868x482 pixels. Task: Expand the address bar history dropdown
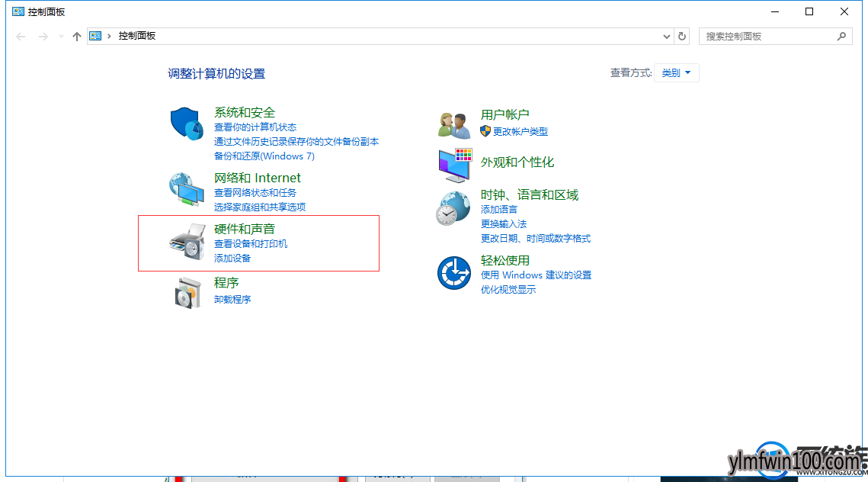coord(667,36)
